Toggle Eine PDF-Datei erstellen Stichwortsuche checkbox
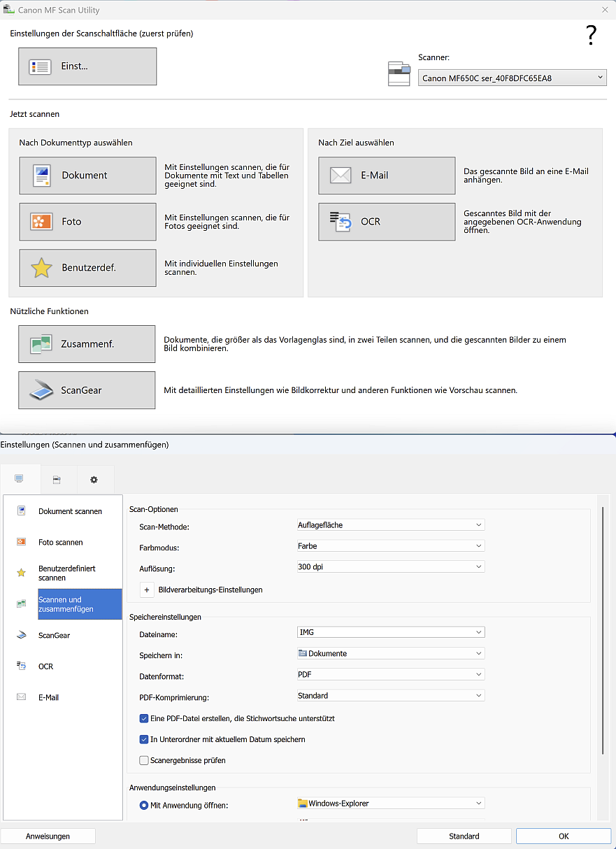Viewport: 616px width, 849px height. coord(144,718)
